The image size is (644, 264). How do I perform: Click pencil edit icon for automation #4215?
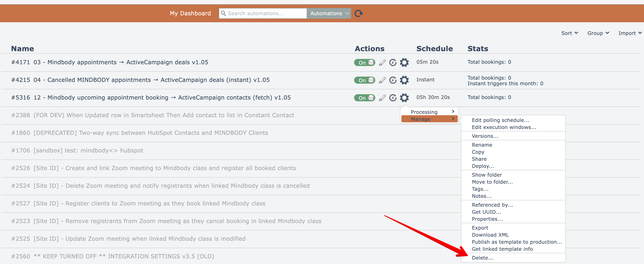382,80
